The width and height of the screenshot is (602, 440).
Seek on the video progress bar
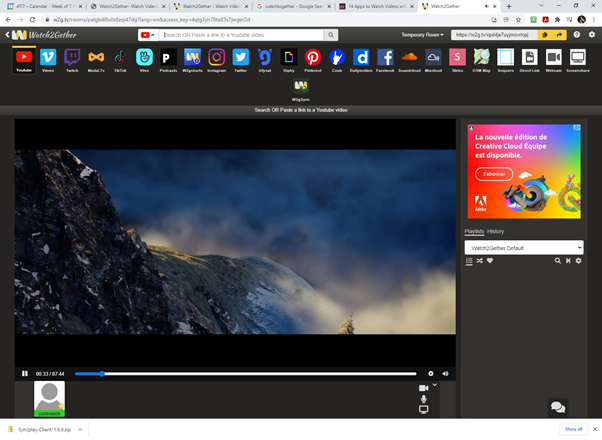(x=246, y=374)
